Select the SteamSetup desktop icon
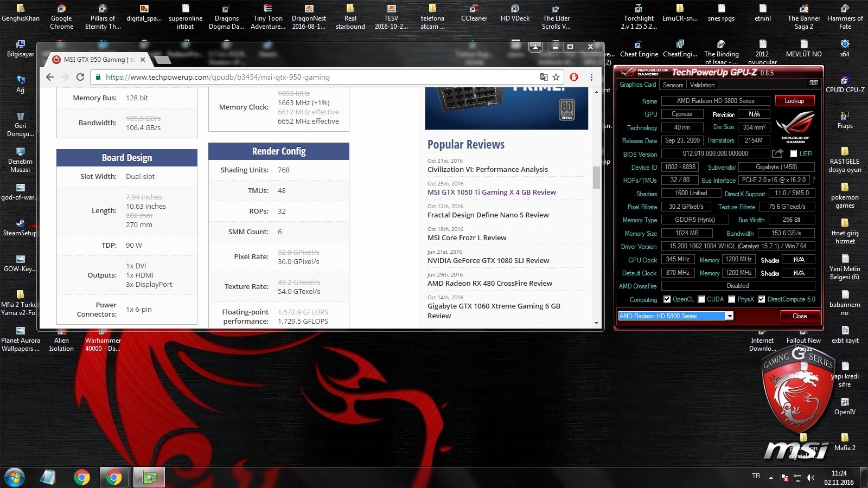 pyautogui.click(x=20, y=228)
